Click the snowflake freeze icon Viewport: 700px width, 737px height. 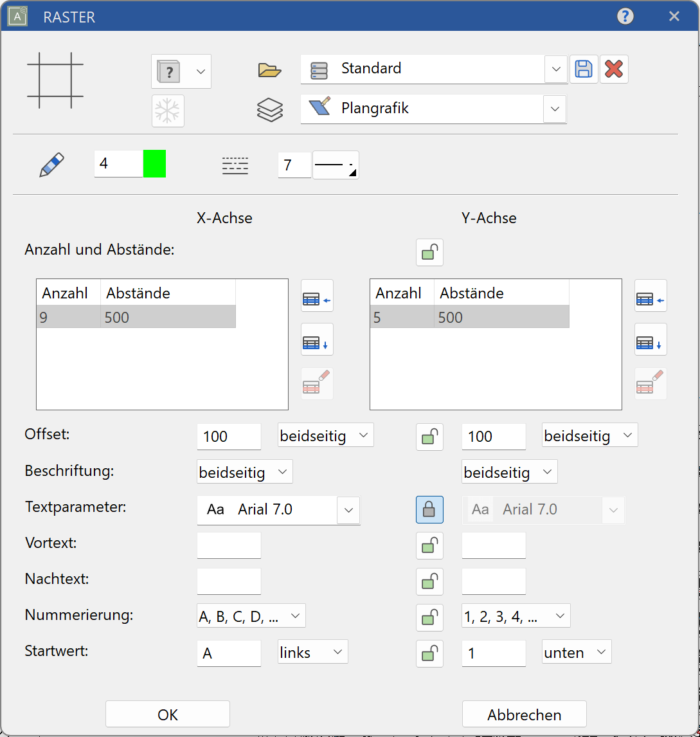(x=168, y=111)
